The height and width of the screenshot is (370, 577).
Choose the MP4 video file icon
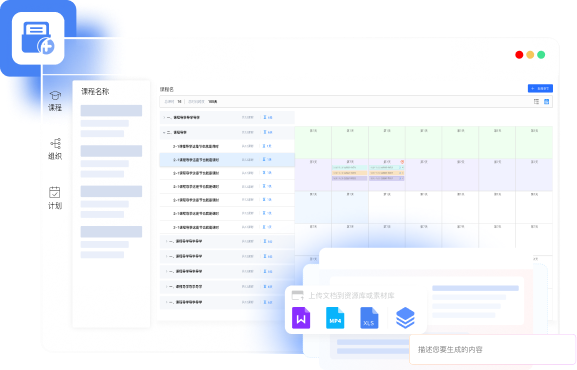[x=335, y=318]
